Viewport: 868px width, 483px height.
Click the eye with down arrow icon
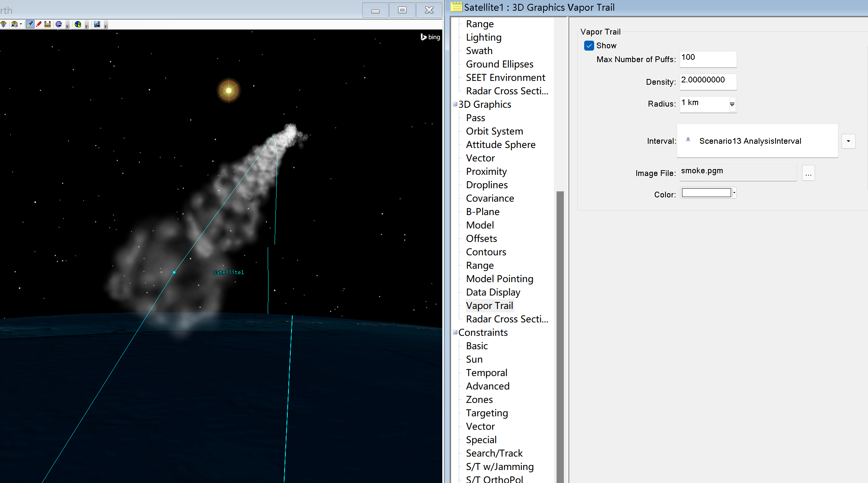[3, 24]
